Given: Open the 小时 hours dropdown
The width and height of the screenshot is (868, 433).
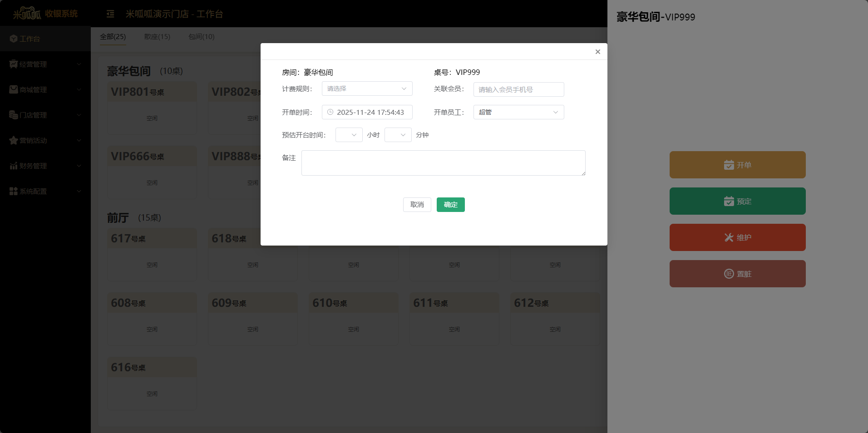Looking at the screenshot, I should click(x=349, y=135).
